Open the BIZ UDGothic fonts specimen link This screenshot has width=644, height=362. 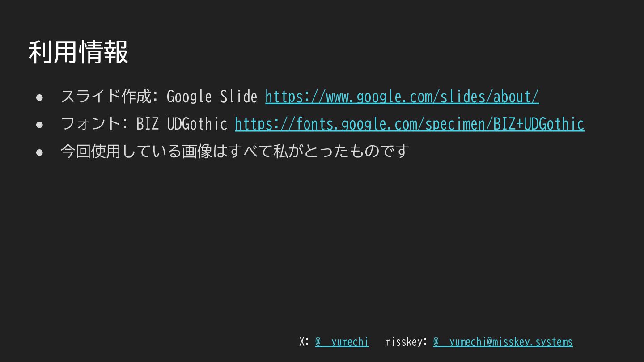[409, 124]
